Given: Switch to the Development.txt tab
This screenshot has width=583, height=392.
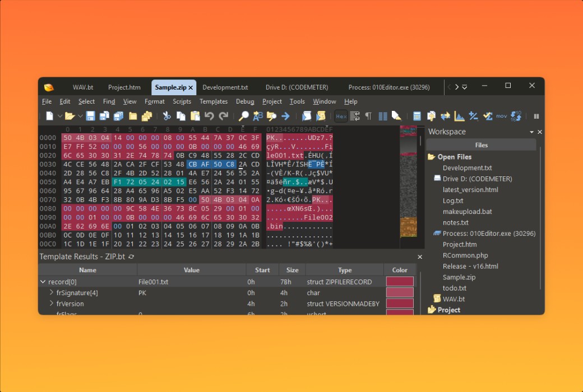Looking at the screenshot, I should pyautogui.click(x=226, y=87).
